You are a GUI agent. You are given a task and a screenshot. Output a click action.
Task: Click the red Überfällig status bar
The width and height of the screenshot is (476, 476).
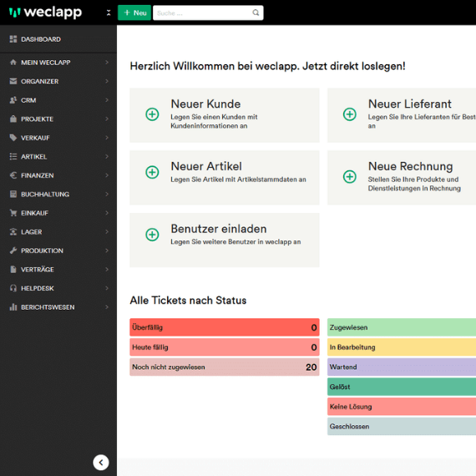pyautogui.click(x=225, y=327)
